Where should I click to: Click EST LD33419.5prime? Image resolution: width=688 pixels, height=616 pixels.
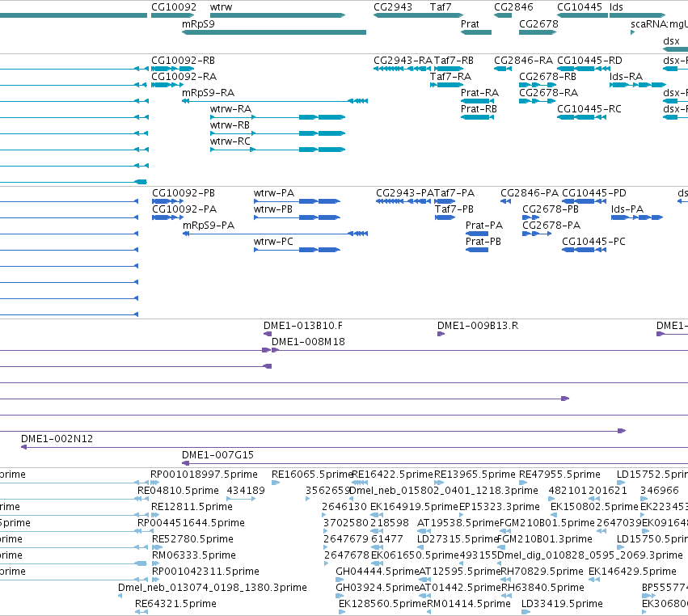coord(562,604)
